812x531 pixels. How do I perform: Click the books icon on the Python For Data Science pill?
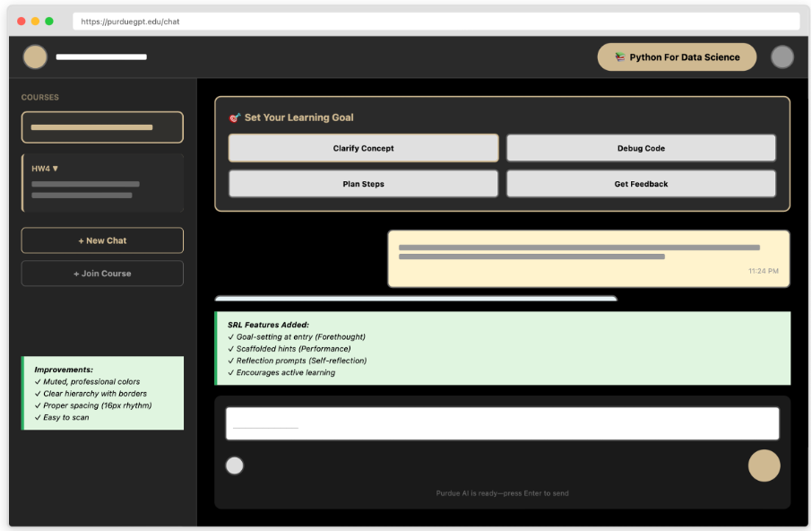619,57
